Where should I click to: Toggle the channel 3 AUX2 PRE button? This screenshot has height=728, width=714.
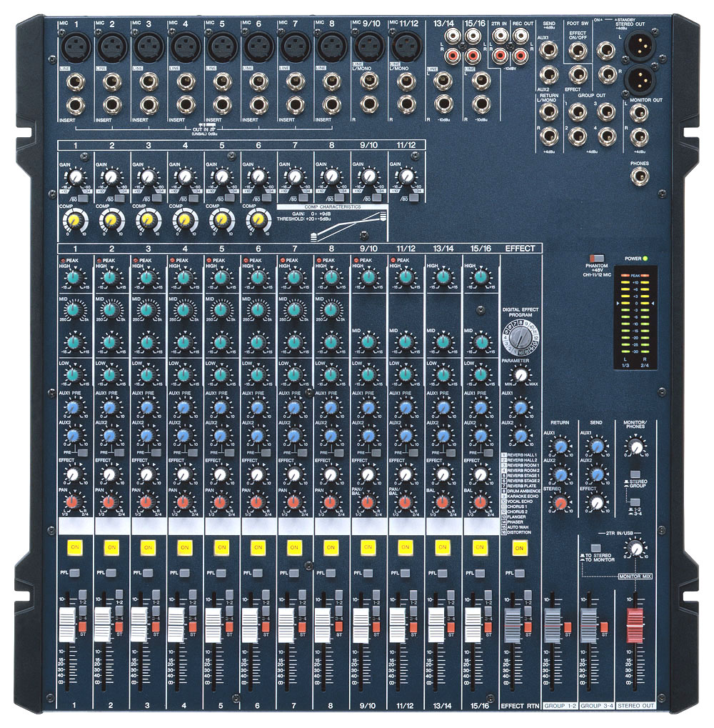point(156,452)
